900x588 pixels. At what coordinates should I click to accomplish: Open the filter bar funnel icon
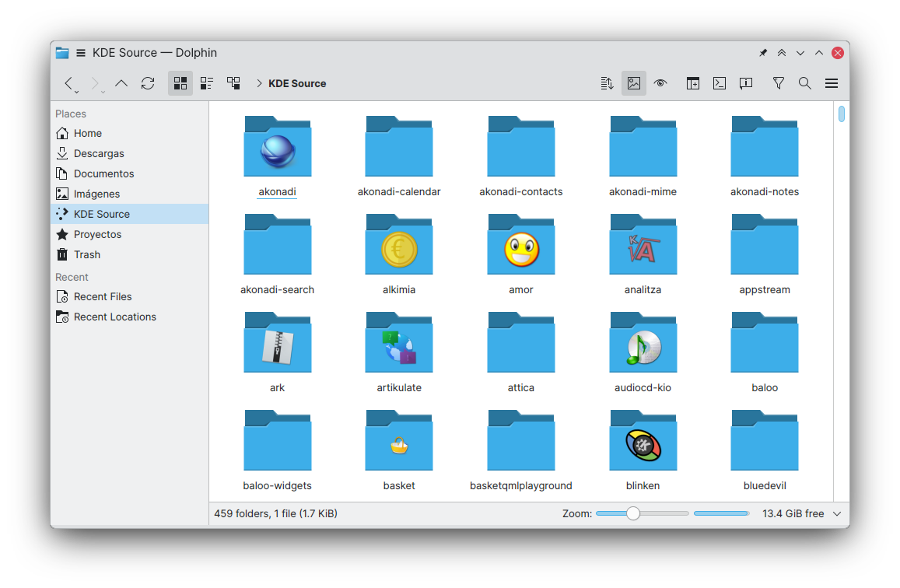pos(779,83)
